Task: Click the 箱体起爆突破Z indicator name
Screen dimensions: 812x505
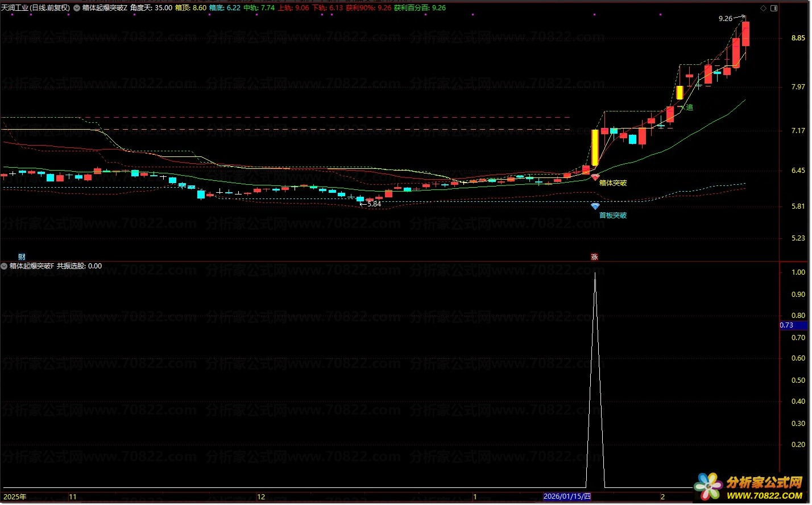Action: (x=105, y=8)
